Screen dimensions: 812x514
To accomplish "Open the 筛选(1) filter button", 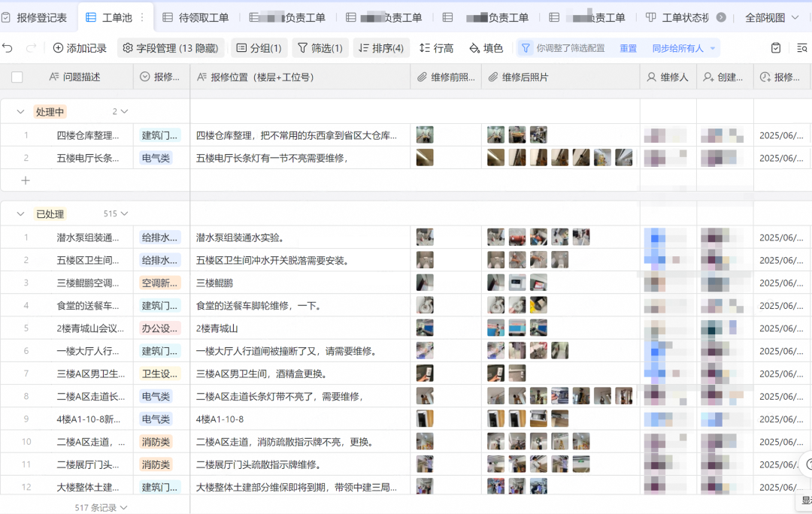I will click(320, 48).
